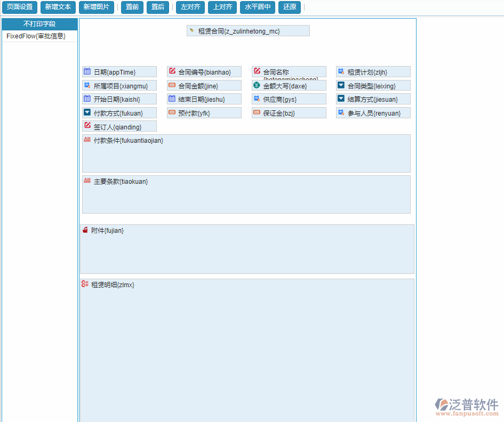Open the 页面设置 page settings button
This screenshot has height=422, width=504.
click(20, 7)
